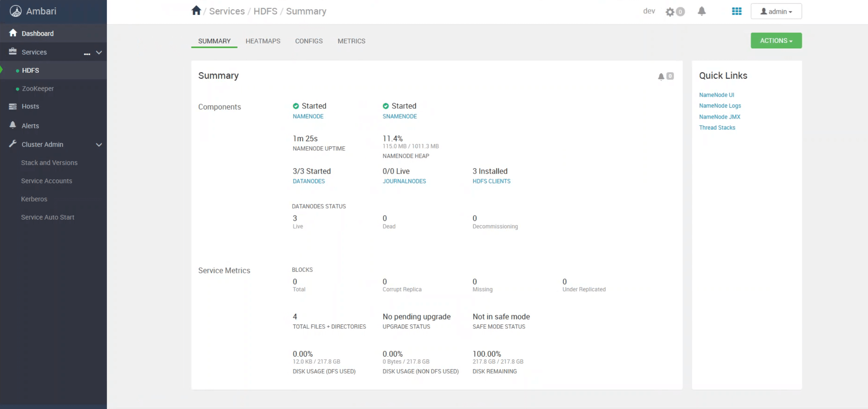
Task: Open the green ACTIONS dropdown
Action: tap(776, 41)
